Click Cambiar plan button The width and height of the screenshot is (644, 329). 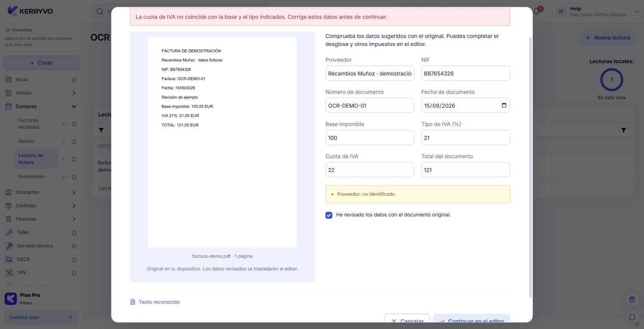point(41,318)
